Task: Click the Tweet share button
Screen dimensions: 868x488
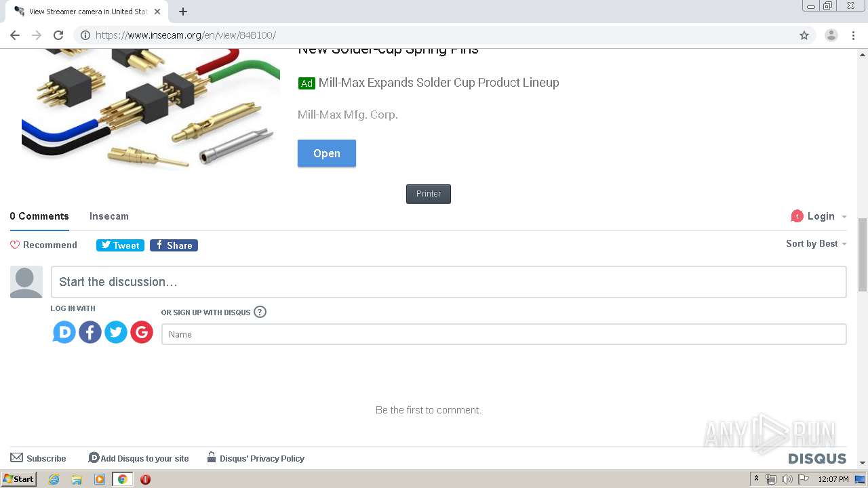Action: point(120,245)
